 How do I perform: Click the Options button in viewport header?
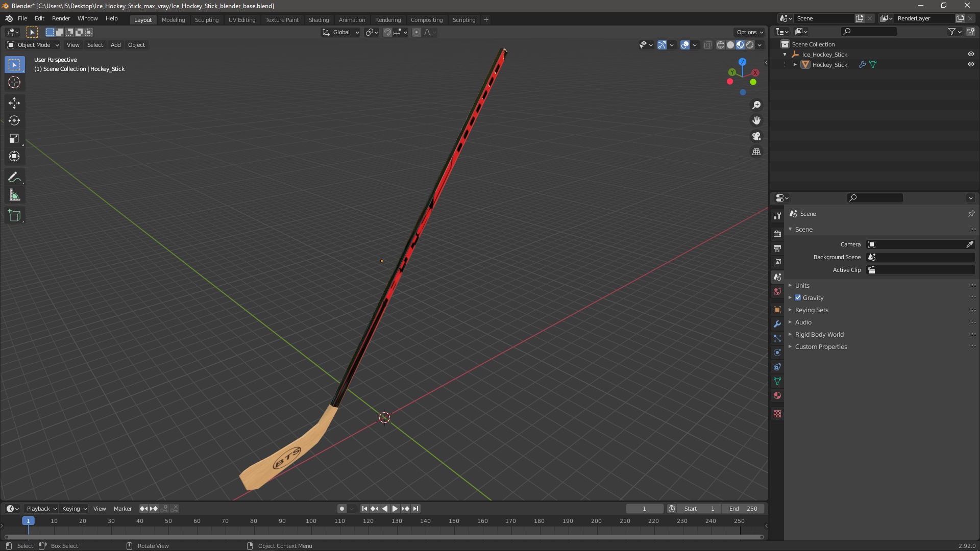point(749,32)
